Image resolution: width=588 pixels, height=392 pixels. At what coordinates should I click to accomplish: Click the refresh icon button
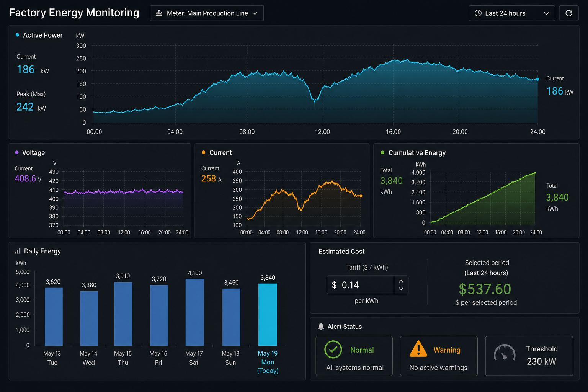coord(568,13)
